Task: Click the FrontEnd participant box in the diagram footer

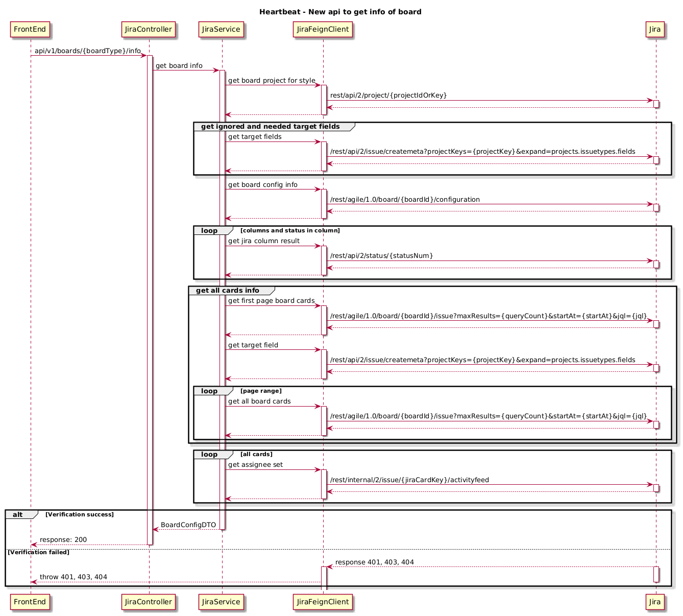Action: point(30,602)
